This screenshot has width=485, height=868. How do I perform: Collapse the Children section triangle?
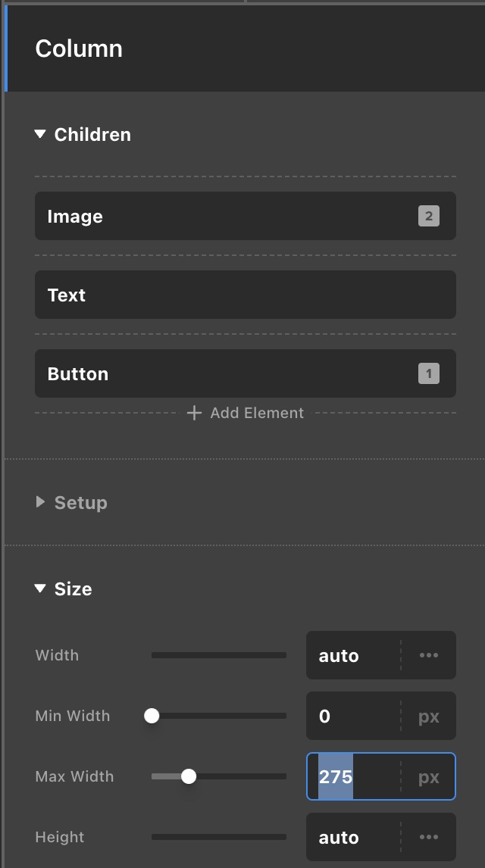click(x=40, y=135)
